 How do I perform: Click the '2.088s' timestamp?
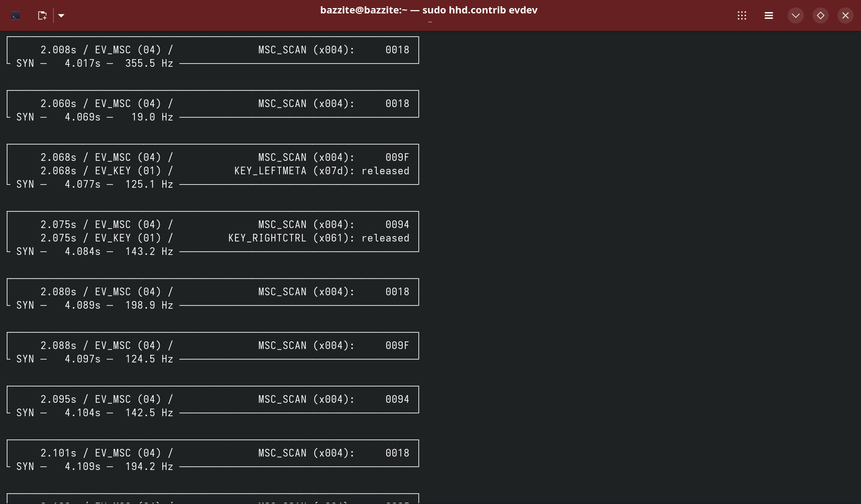tap(58, 346)
